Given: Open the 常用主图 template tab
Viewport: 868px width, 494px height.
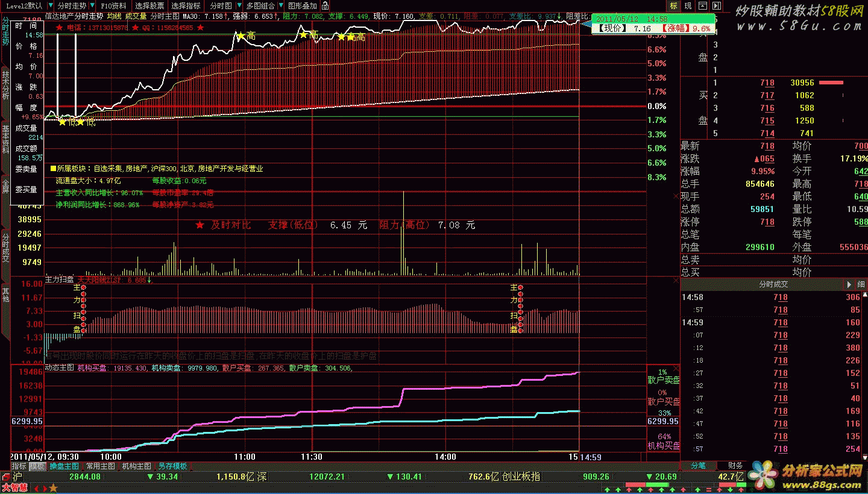Looking at the screenshot, I should (101, 466).
